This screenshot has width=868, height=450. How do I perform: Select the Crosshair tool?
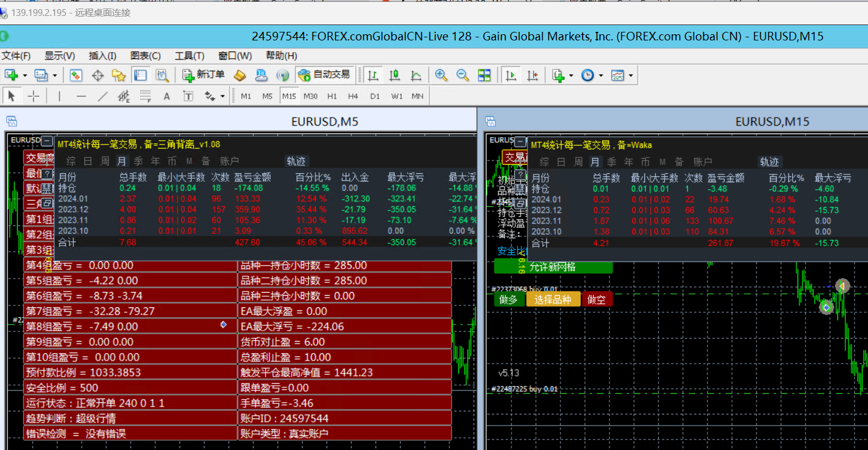click(x=33, y=96)
